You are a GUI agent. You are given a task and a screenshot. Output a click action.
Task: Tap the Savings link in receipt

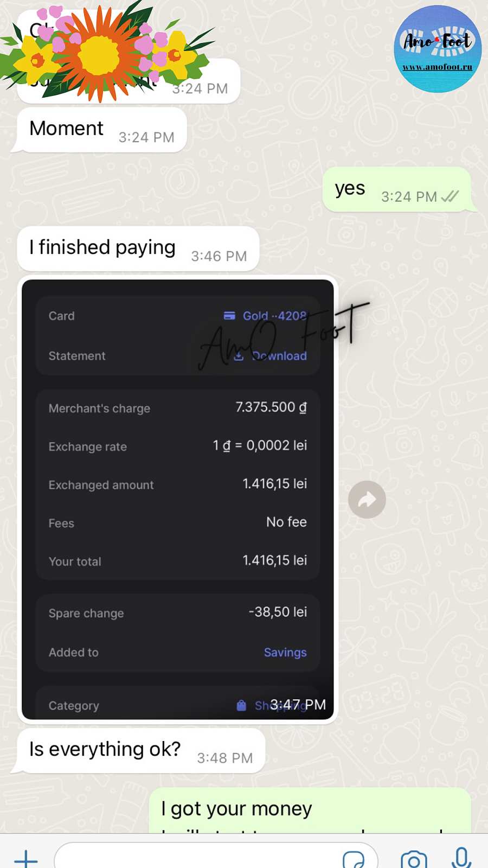285,652
